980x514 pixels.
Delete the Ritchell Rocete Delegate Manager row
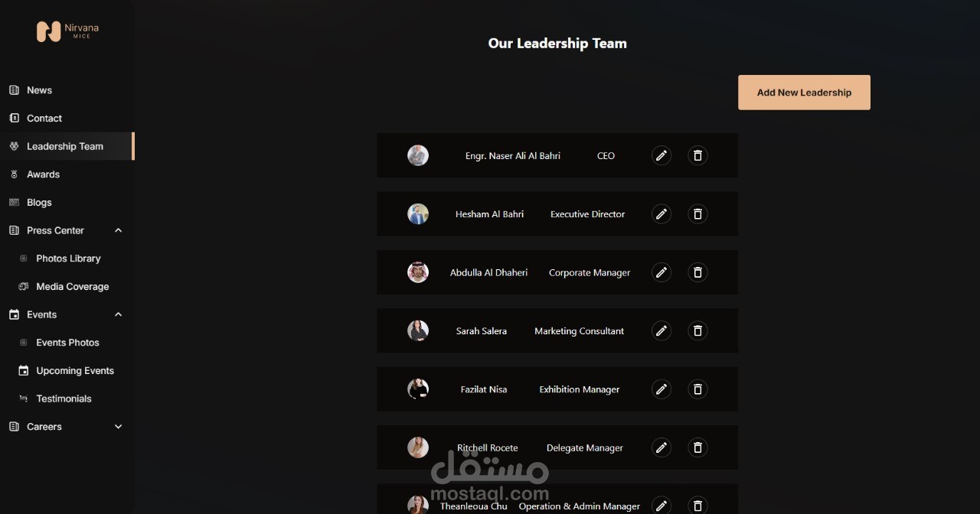[697, 447]
